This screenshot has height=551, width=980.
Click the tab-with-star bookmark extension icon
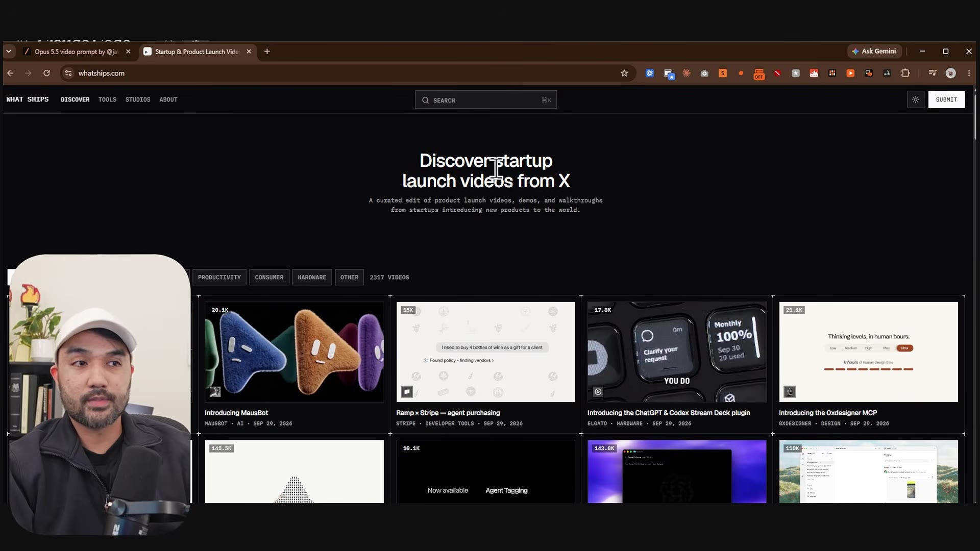point(669,74)
